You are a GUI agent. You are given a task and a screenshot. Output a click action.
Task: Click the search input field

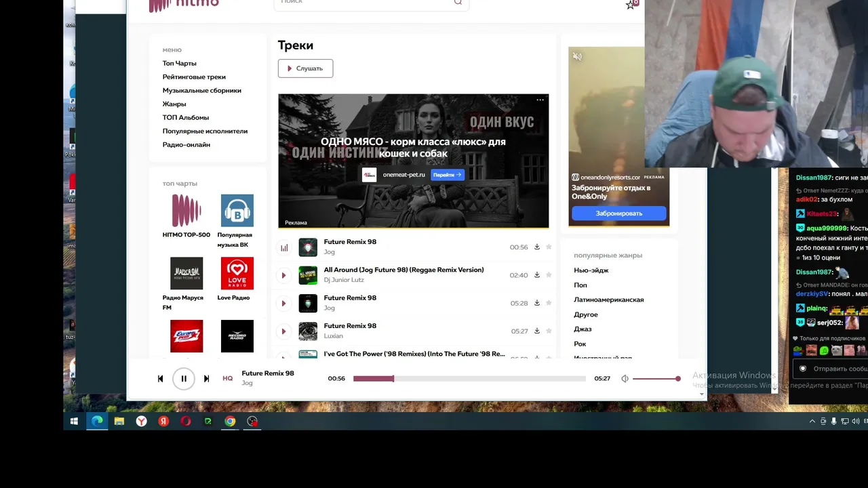coord(371,3)
